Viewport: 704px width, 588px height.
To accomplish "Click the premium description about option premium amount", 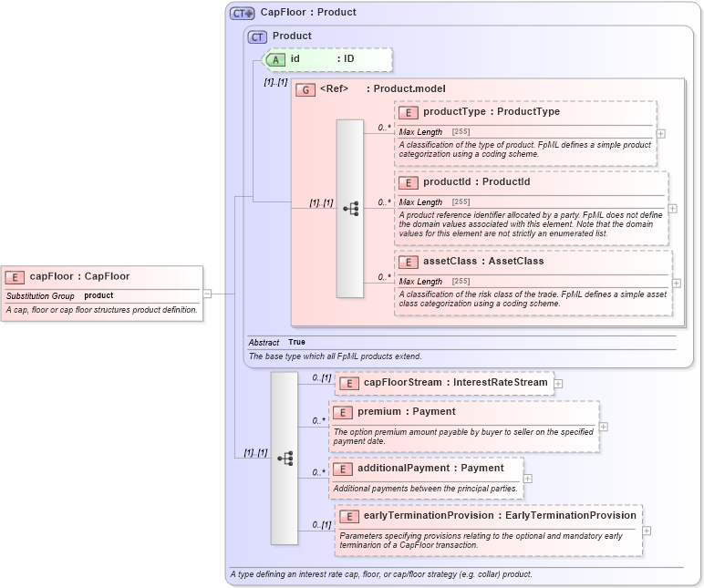I will tap(463, 437).
